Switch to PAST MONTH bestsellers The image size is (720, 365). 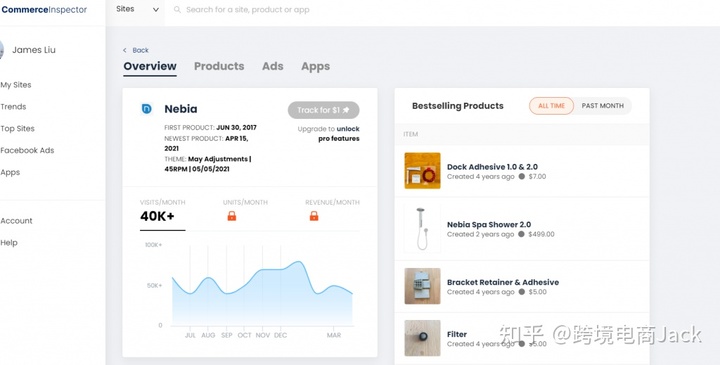pos(602,106)
